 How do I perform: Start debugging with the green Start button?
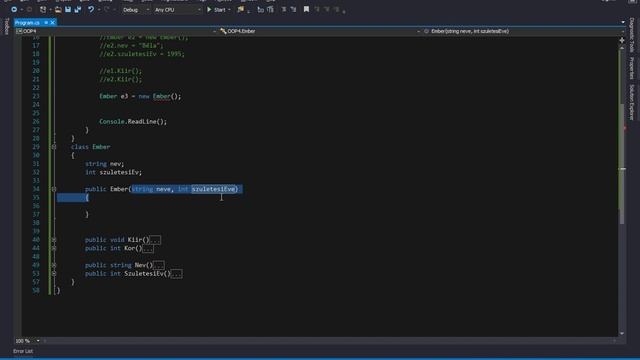coord(216,9)
